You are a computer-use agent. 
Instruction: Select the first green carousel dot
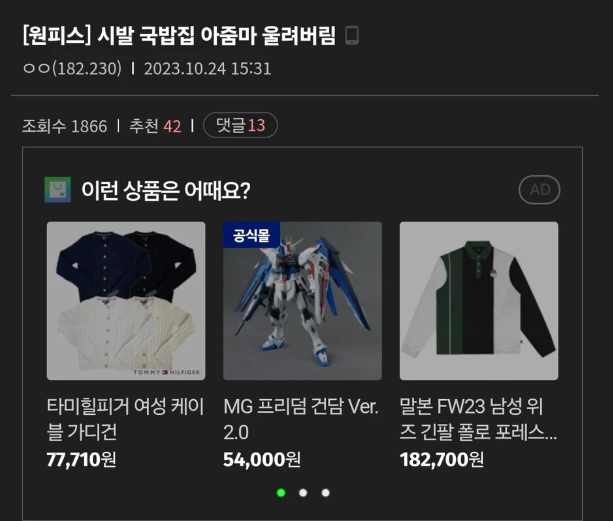click(281, 493)
